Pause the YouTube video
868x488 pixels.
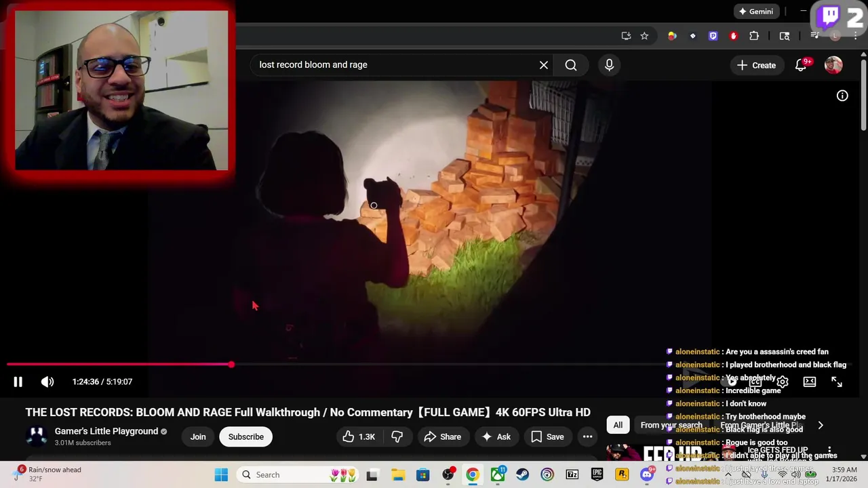[x=18, y=382]
